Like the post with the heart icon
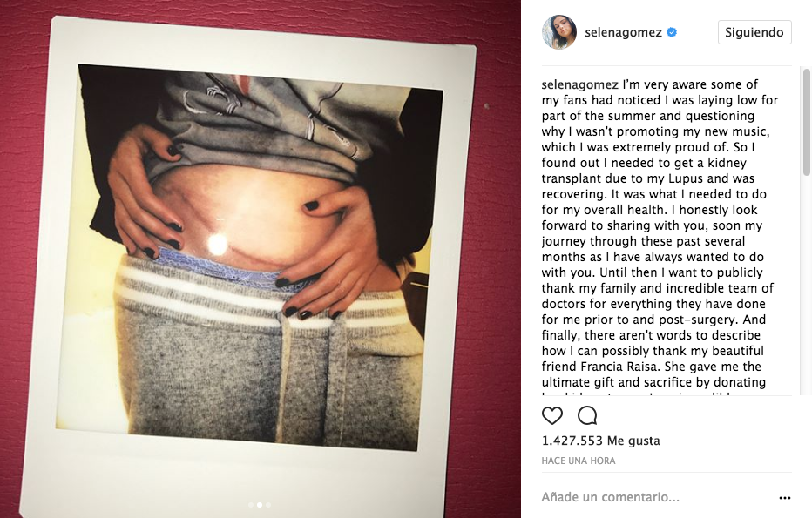 tap(552, 415)
